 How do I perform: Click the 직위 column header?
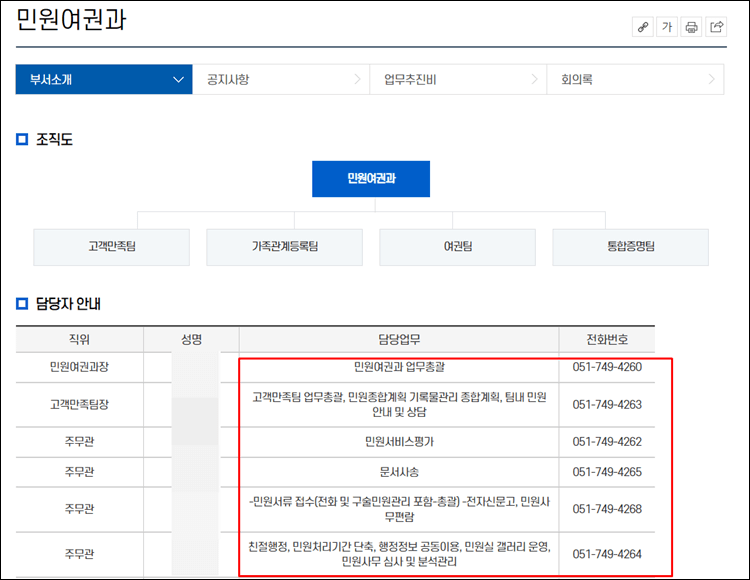79,339
